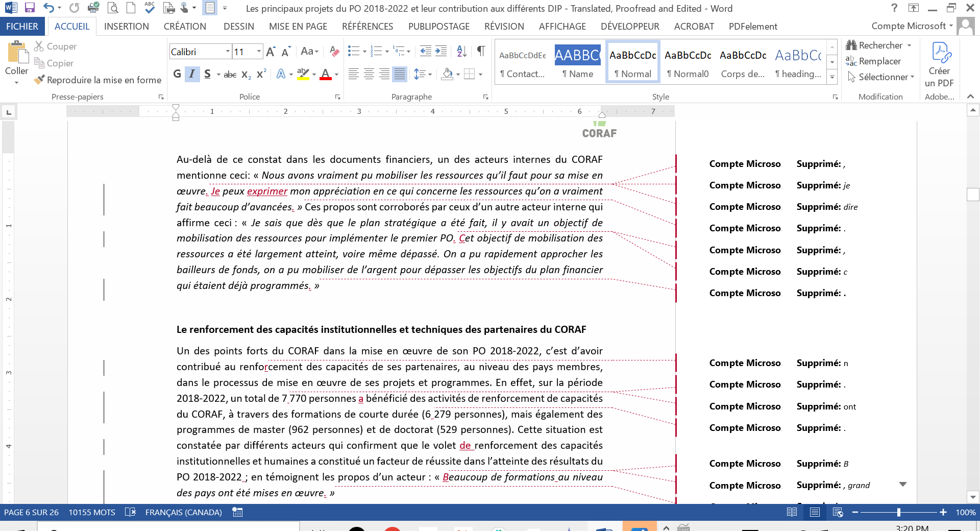The height and width of the screenshot is (531, 980).
Task: Click the Sort A-Z icon
Action: click(461, 51)
